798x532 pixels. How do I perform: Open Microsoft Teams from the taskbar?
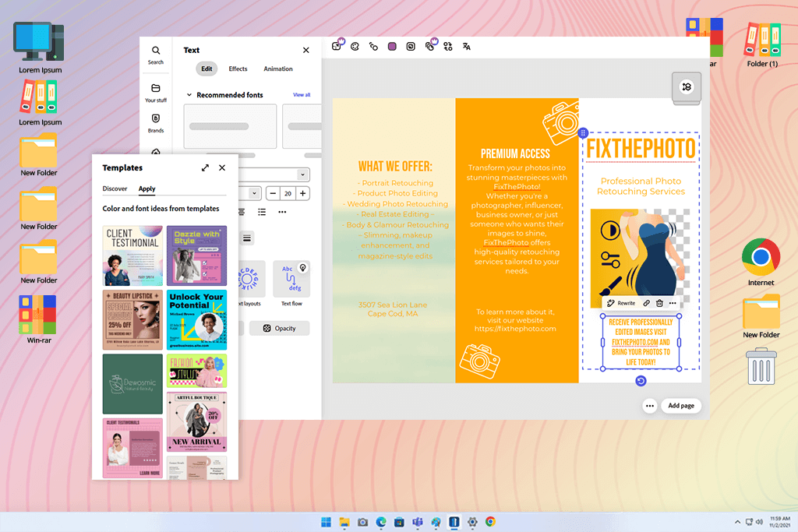point(418,522)
